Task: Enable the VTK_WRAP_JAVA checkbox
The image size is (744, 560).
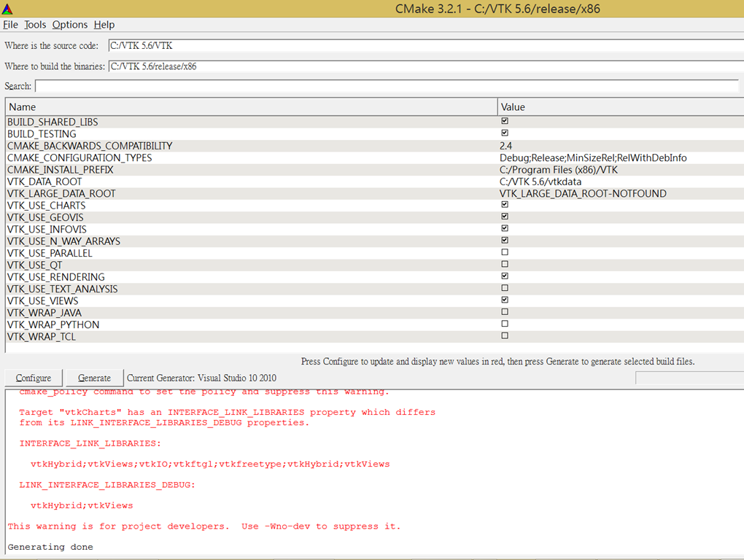Action: click(x=505, y=311)
